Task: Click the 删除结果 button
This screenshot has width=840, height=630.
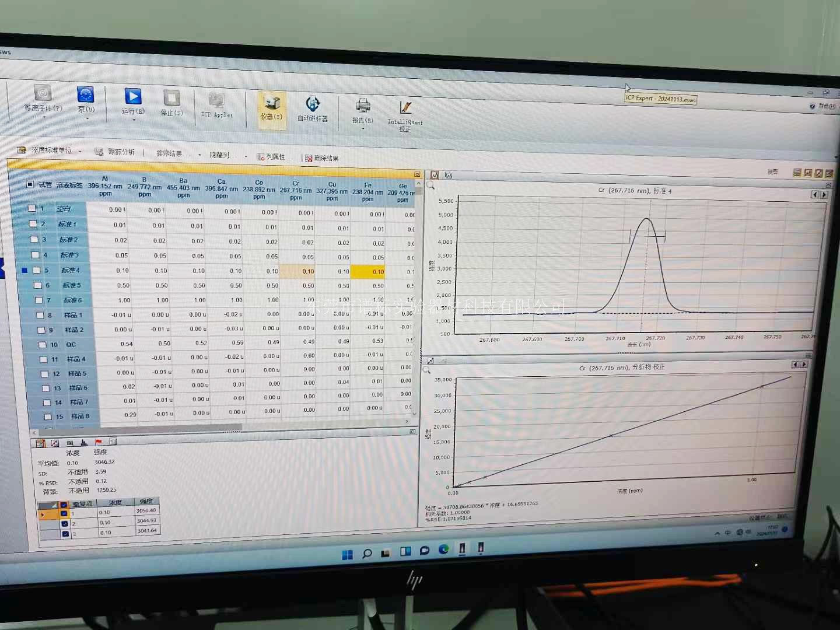Action: [322, 158]
